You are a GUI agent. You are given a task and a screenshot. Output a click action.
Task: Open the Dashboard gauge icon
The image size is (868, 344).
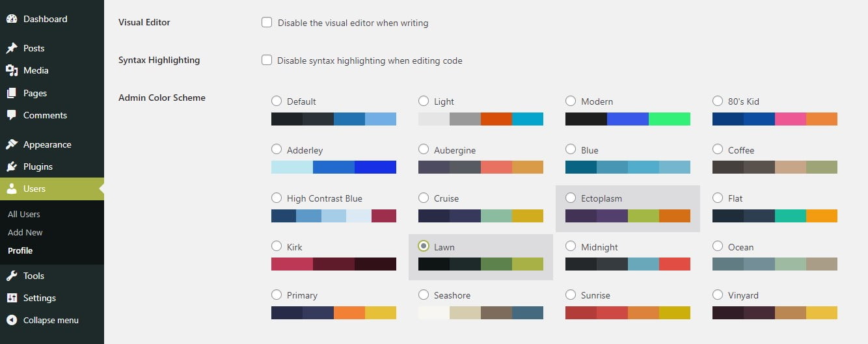point(12,19)
